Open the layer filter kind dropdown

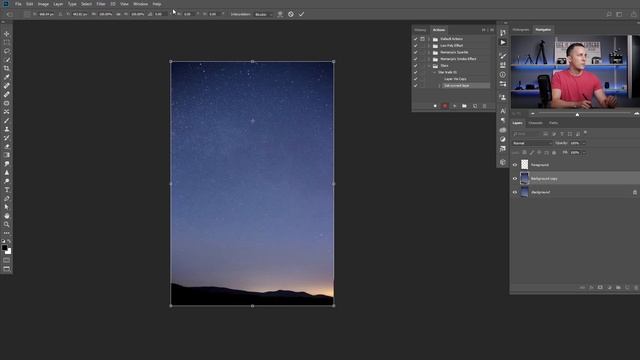click(526, 134)
